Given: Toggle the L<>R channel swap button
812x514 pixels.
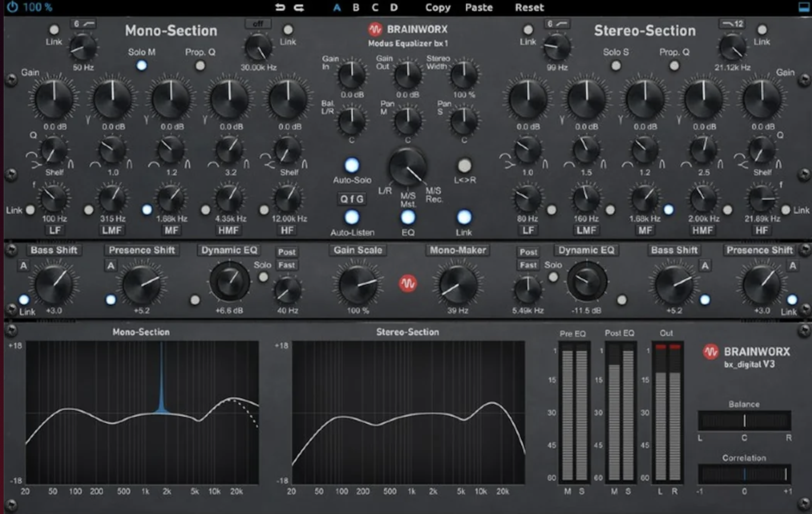Looking at the screenshot, I should point(464,165).
